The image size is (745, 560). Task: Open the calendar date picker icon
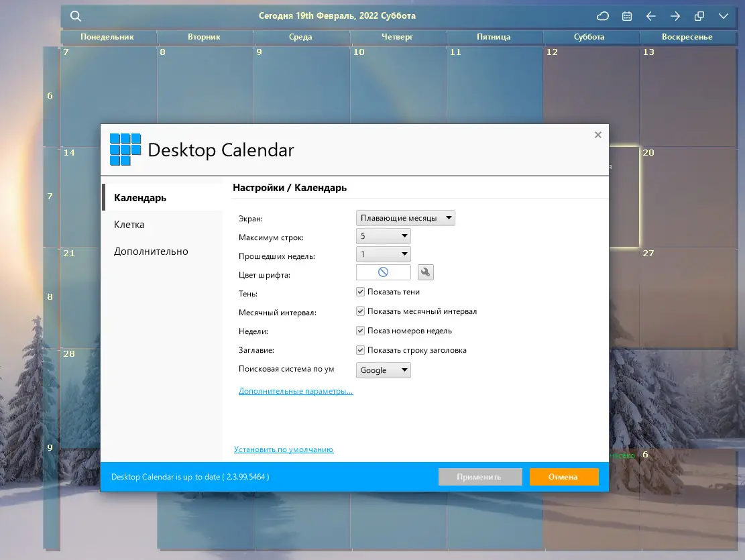point(627,16)
